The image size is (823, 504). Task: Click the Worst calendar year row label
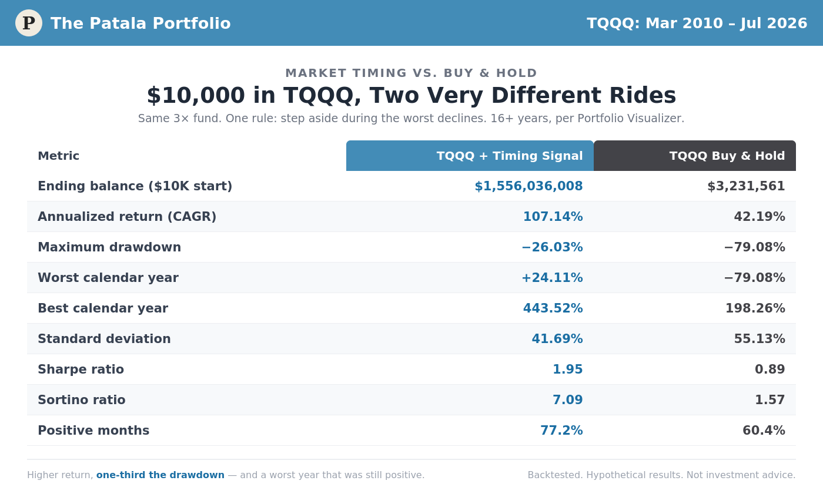[108, 278]
